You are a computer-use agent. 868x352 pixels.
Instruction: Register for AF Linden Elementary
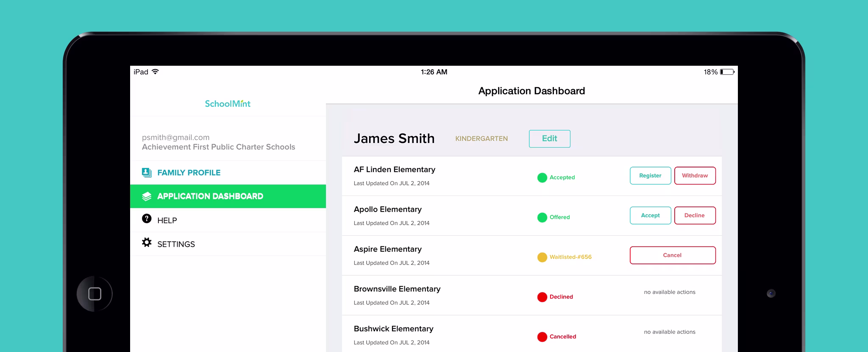[x=651, y=176]
